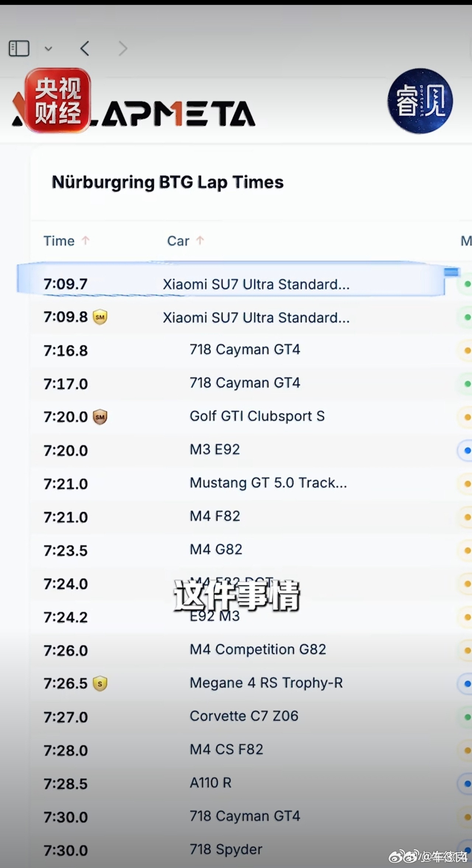This screenshot has height=868, width=472.
Task: Open the Golf GTI Clubsport S entry
Action: click(257, 416)
